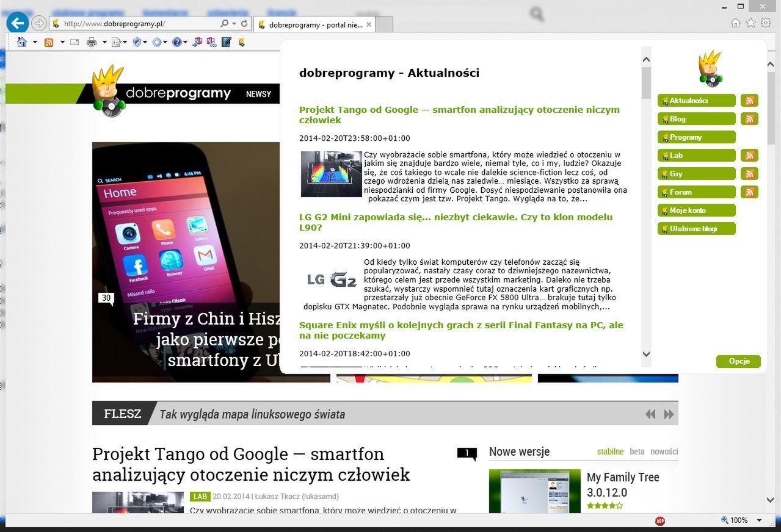Image resolution: width=781 pixels, height=532 pixels.
Task: Open the Help question mark menu
Action: pos(179,42)
